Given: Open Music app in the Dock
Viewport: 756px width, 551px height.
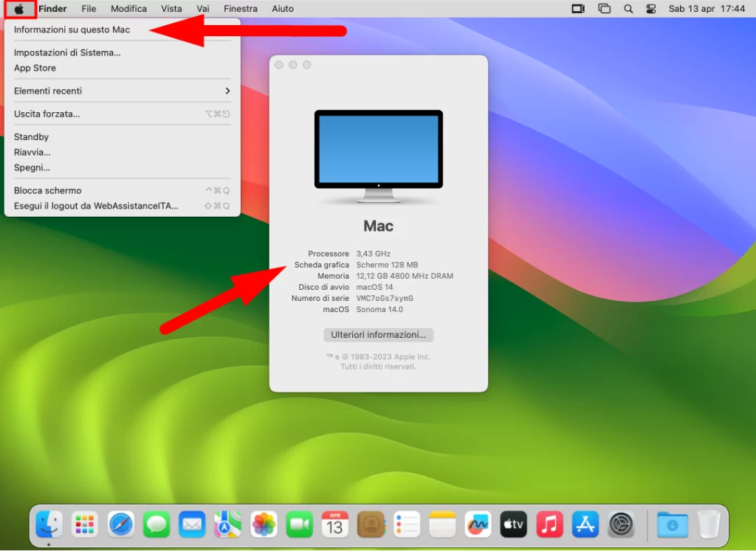Looking at the screenshot, I should tap(549, 524).
